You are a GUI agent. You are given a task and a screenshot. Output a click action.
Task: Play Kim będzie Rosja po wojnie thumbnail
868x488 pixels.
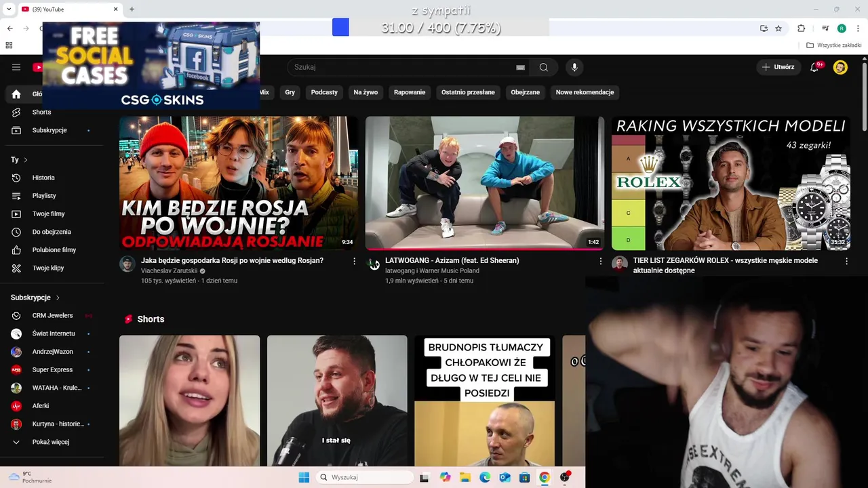point(239,183)
